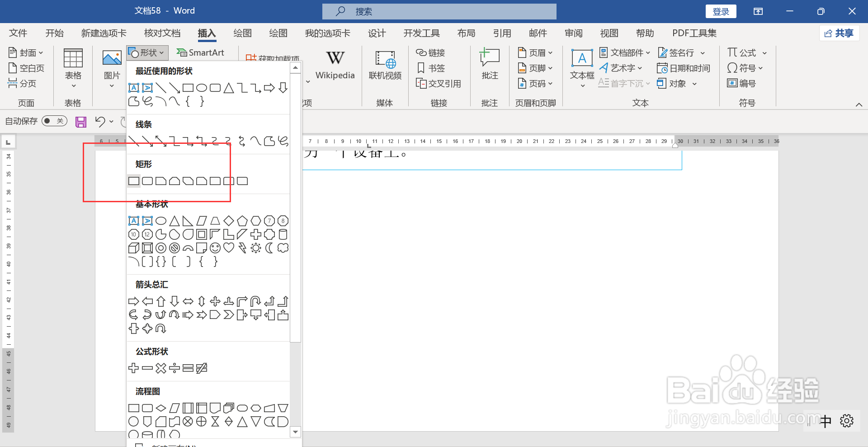Expand the 公式 dropdown arrow
Screen dimensions: 868x447
click(x=764, y=53)
